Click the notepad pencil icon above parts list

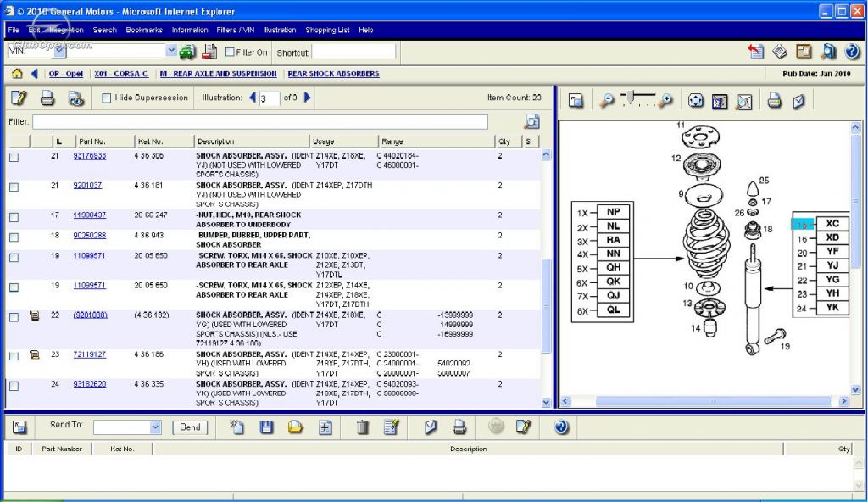[19, 98]
